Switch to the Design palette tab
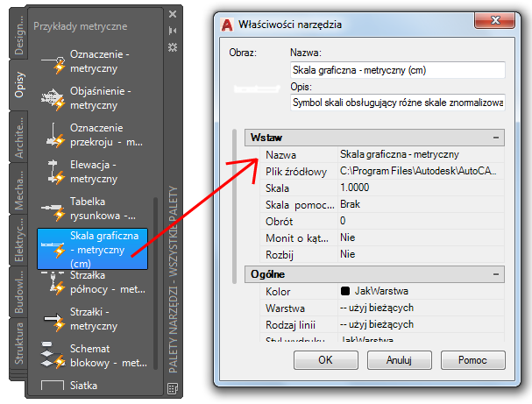 [18, 34]
